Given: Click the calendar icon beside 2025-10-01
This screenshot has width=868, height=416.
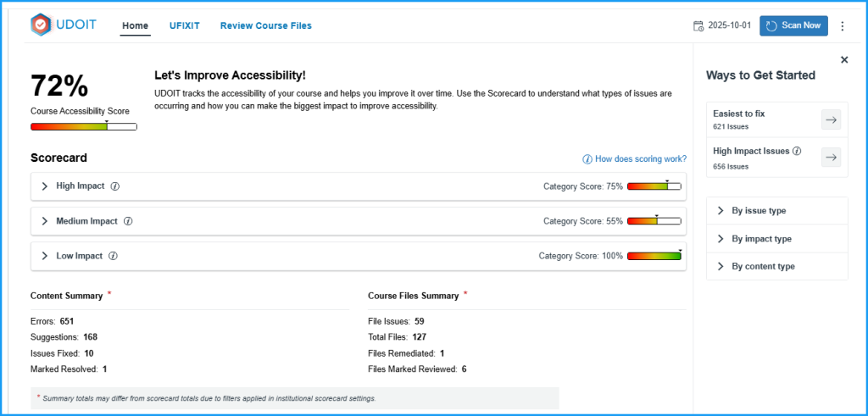Looking at the screenshot, I should 698,25.
